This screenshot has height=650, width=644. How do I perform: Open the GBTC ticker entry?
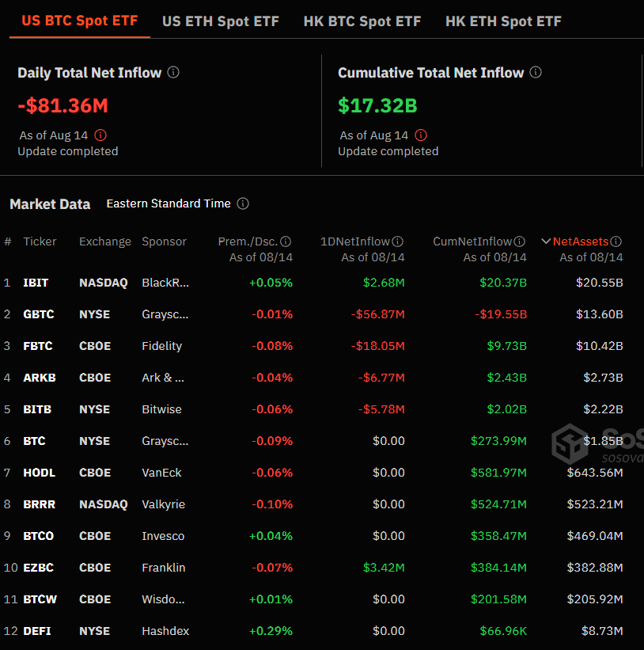point(40,314)
